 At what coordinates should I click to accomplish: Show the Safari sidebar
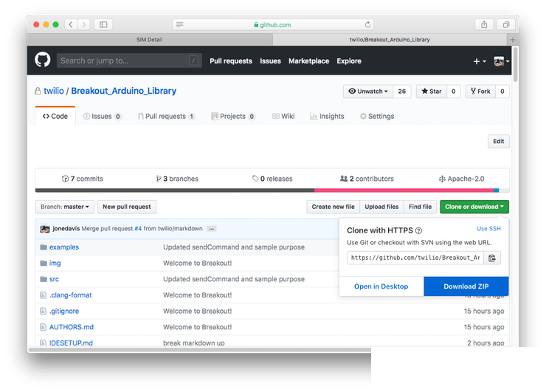point(103,24)
